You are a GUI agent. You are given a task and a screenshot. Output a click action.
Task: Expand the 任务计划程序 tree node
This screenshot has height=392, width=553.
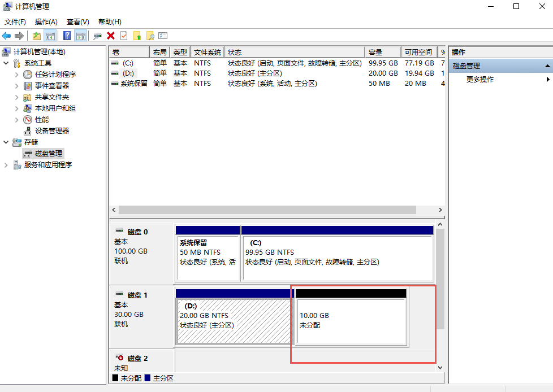click(16, 75)
